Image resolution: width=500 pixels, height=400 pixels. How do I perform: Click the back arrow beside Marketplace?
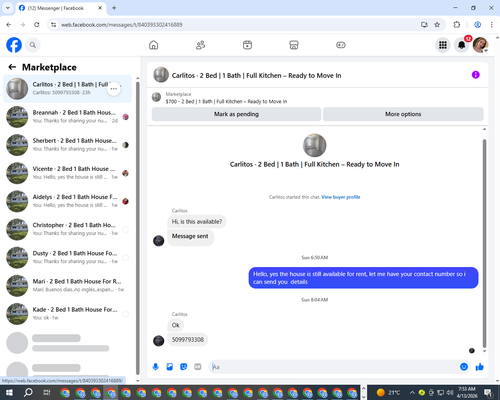tap(12, 67)
